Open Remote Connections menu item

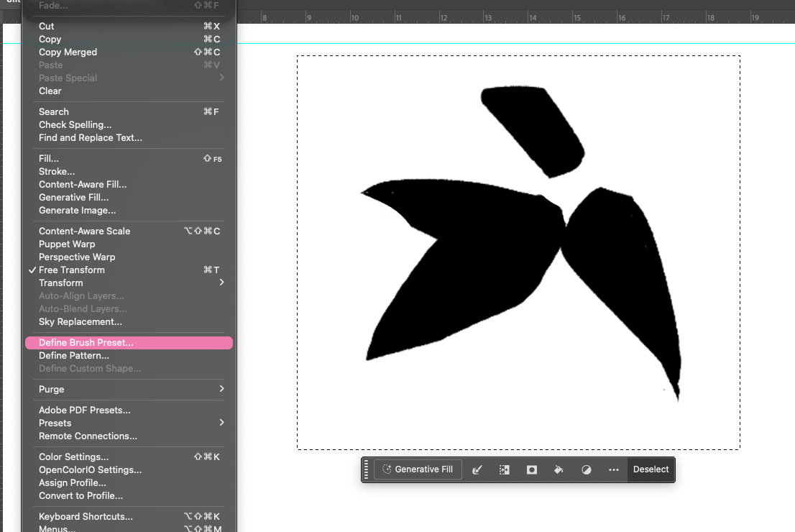point(129,436)
